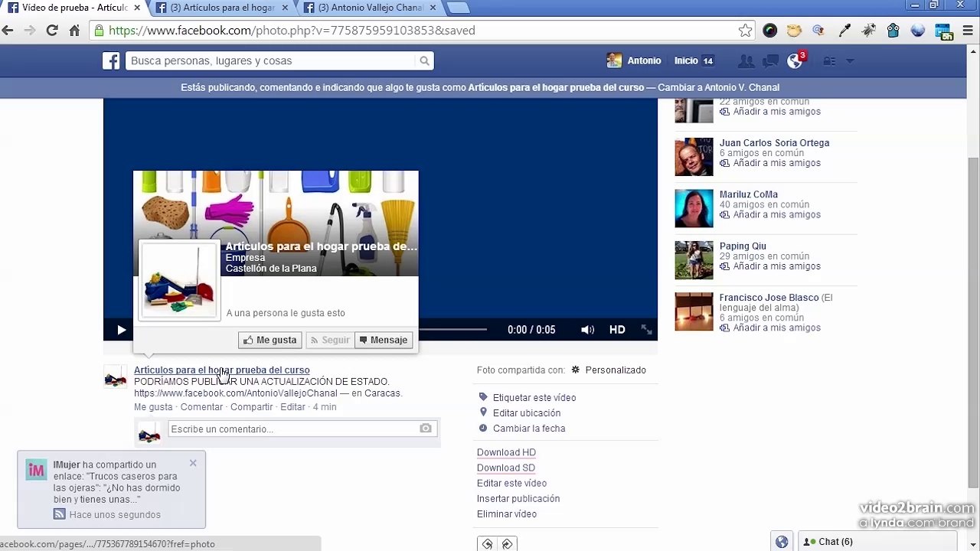Add Paping Qiu to friends
The image size is (980, 551).
point(770,266)
